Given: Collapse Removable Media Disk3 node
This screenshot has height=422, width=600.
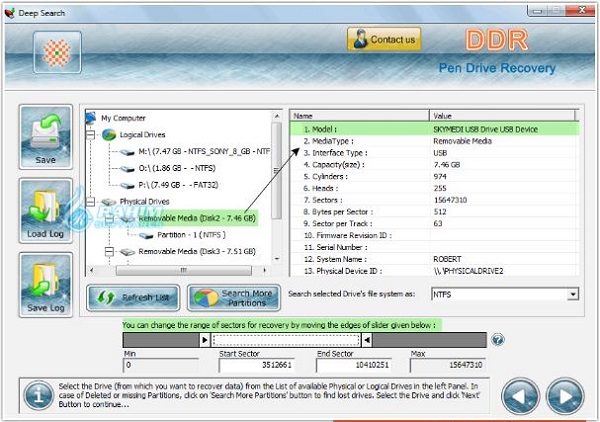Looking at the screenshot, I should pyautogui.click(x=109, y=251).
